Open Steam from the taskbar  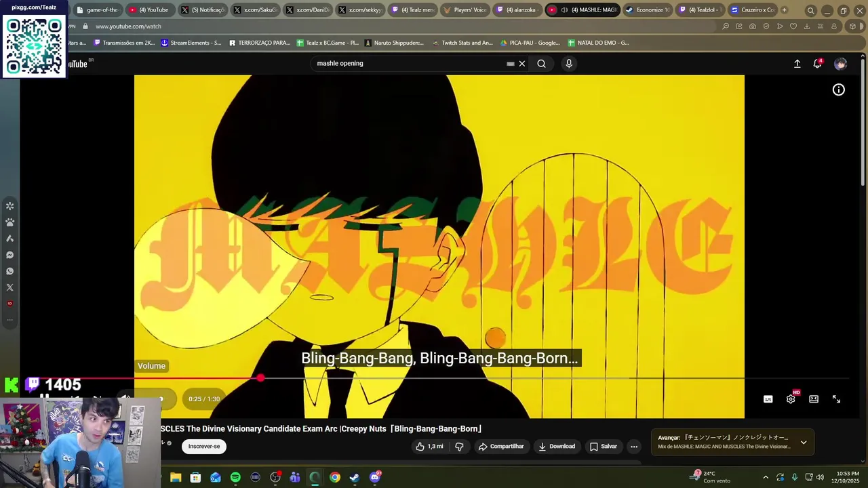(355, 477)
